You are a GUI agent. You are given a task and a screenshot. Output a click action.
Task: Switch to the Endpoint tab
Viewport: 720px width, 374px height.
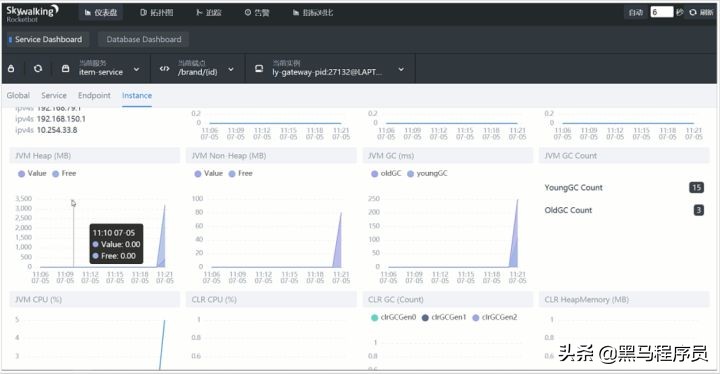point(94,96)
